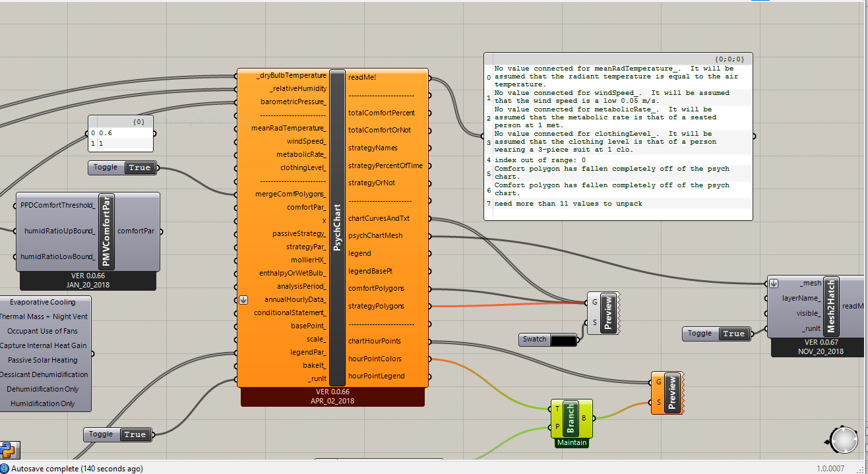
Task: Click the comfortPar output on PMVComfortPar
Action: 135,231
